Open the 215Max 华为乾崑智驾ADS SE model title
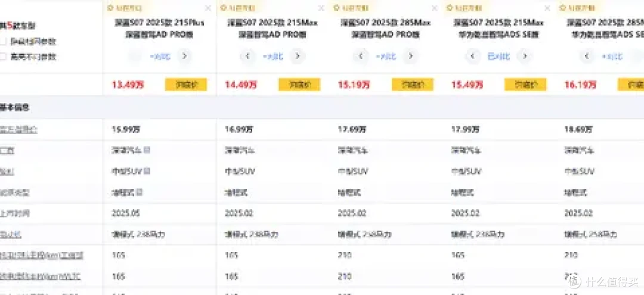This screenshot has width=644, height=295. 499,29
